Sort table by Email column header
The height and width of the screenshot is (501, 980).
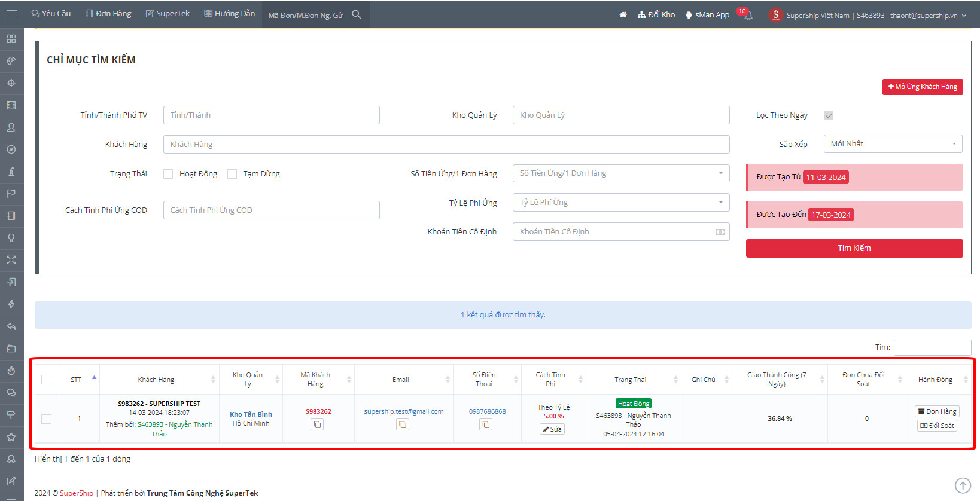(x=404, y=380)
